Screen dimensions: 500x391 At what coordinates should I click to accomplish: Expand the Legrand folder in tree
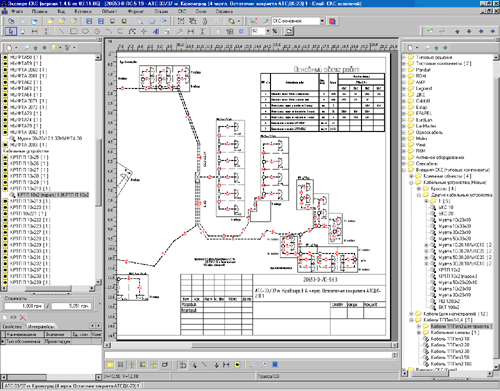[404, 89]
